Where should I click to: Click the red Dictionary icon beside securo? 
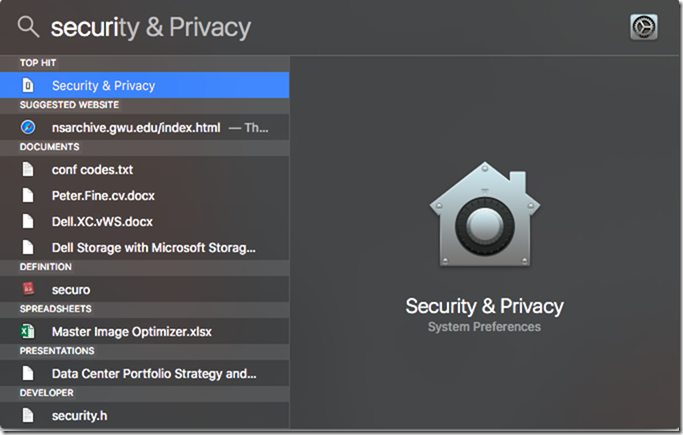point(28,289)
